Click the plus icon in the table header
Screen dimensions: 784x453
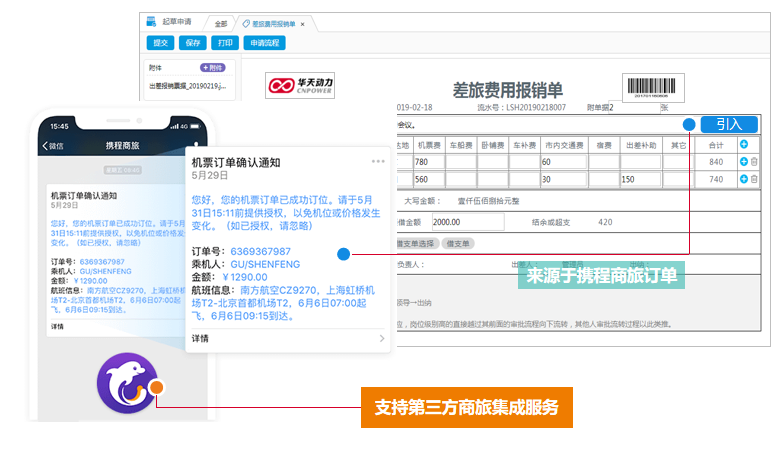(x=743, y=145)
